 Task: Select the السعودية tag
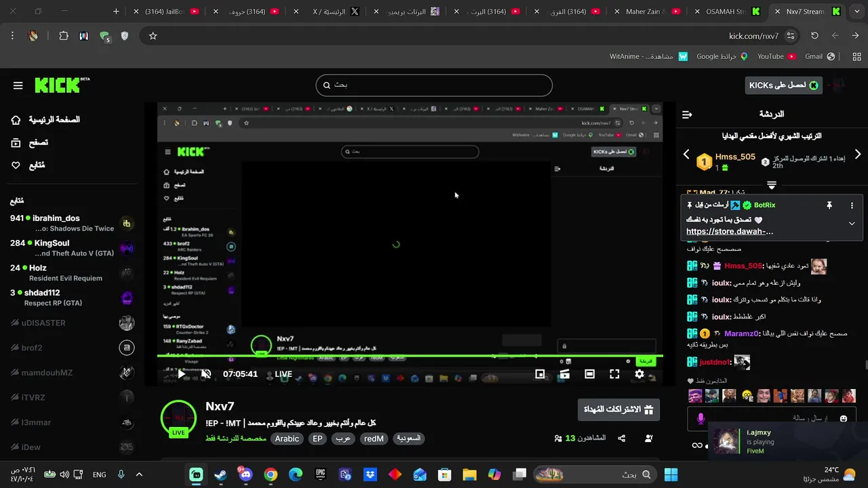click(408, 439)
